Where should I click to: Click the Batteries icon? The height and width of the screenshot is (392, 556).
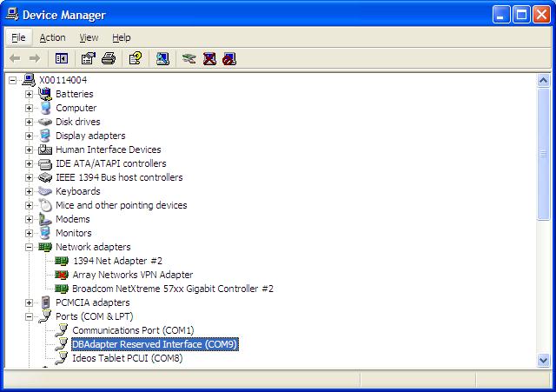45,94
